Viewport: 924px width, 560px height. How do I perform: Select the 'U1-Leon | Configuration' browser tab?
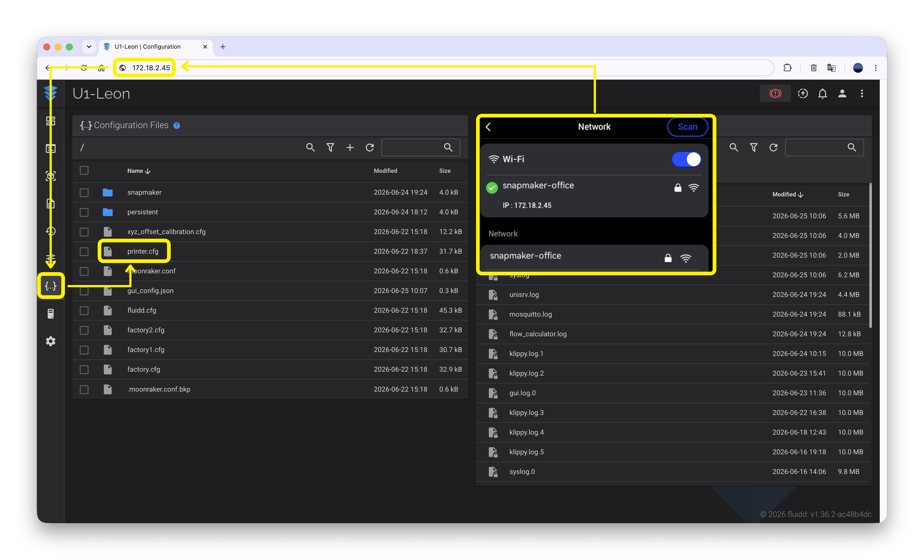tap(156, 46)
